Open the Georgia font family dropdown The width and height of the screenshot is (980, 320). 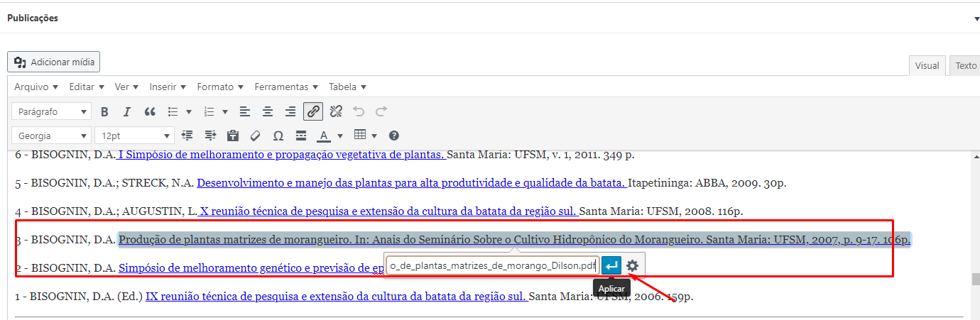click(x=52, y=136)
